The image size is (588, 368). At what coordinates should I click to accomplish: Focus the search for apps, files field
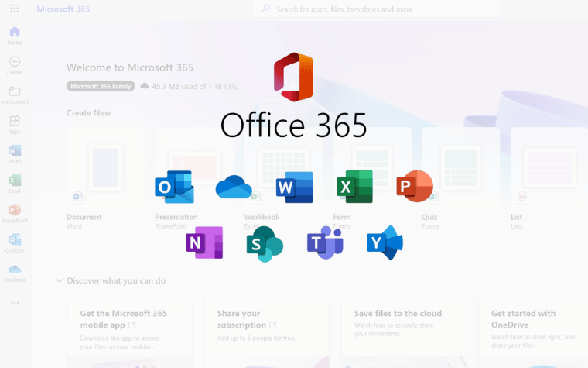click(x=377, y=9)
